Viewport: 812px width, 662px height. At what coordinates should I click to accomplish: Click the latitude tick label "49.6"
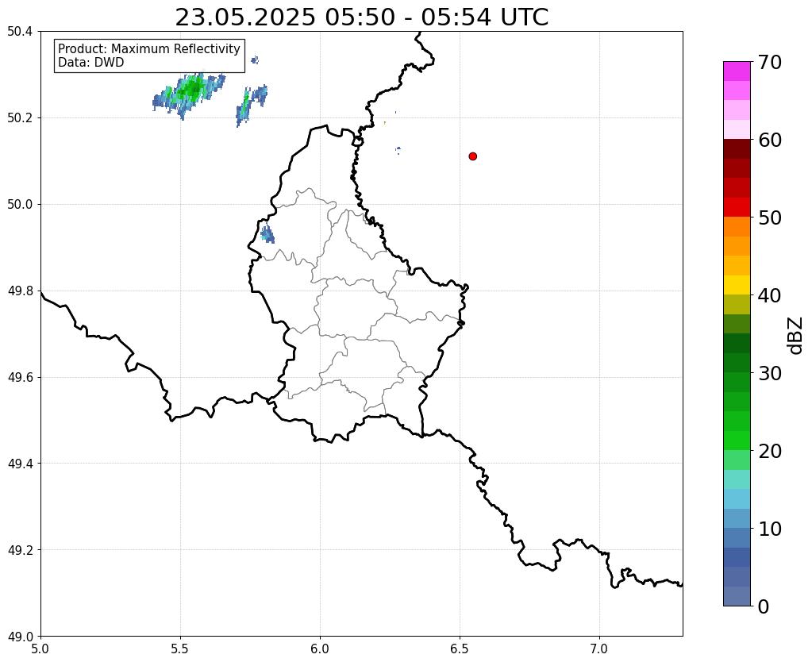[x=20, y=378]
